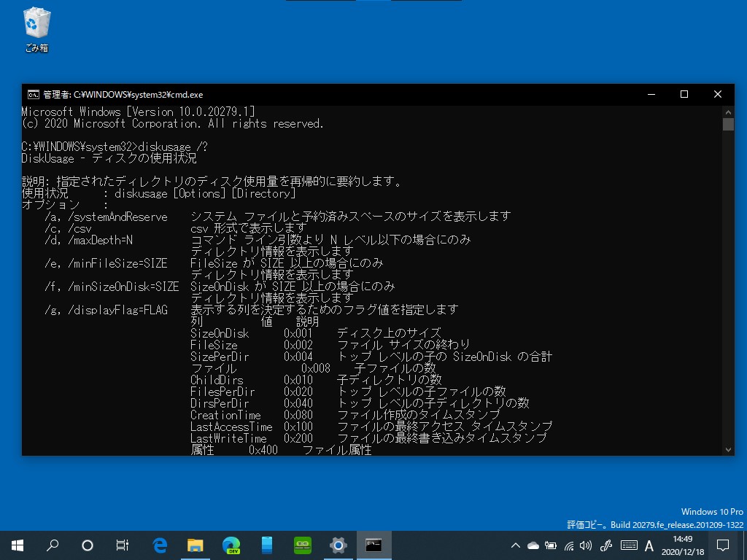Switch IME input mode via the 'A' indicator
Viewport: 747px width, 560px height.
click(x=649, y=545)
